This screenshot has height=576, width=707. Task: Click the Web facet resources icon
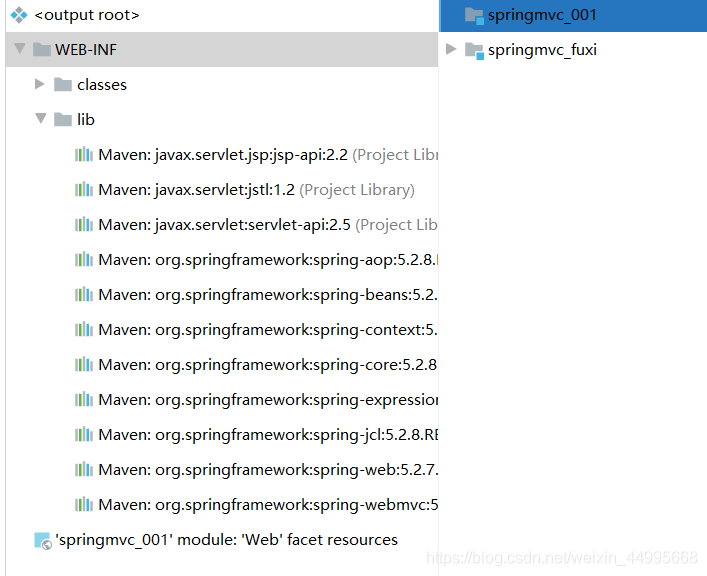[x=42, y=540]
